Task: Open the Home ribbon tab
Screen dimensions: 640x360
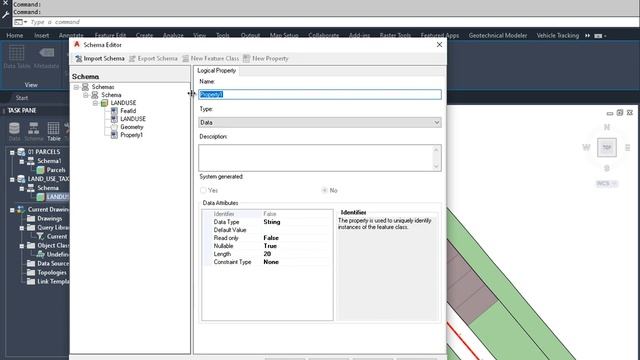Action: coord(15,36)
